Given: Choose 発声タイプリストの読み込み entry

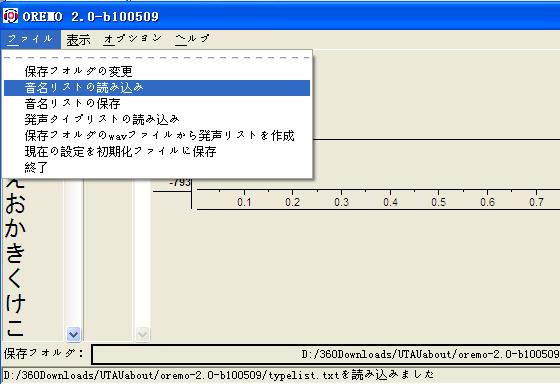Looking at the screenshot, I should coord(157,119).
